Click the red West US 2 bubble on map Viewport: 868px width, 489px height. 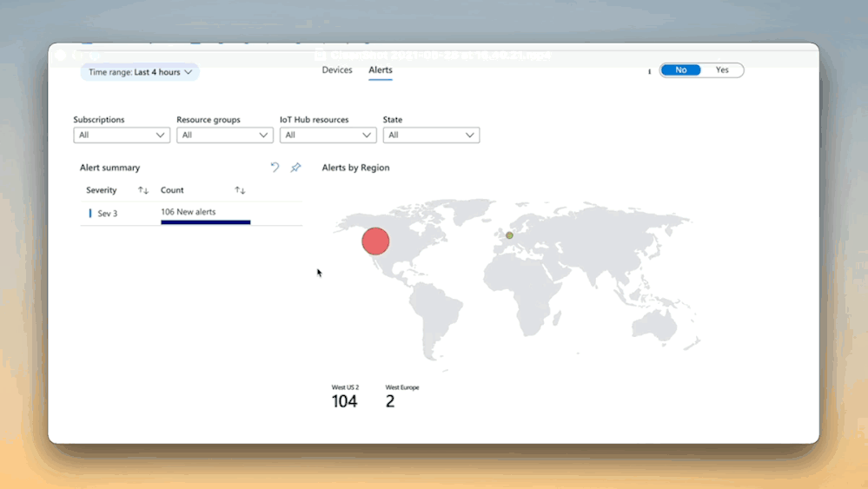point(375,241)
